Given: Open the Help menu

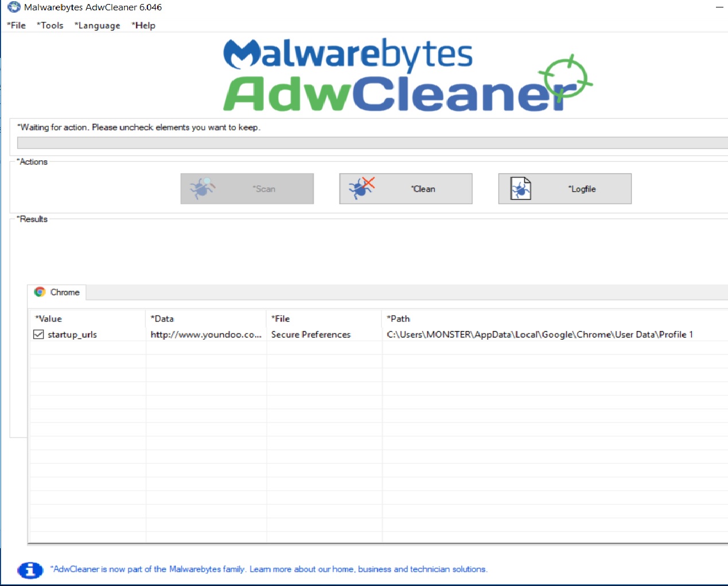Looking at the screenshot, I should (x=143, y=25).
